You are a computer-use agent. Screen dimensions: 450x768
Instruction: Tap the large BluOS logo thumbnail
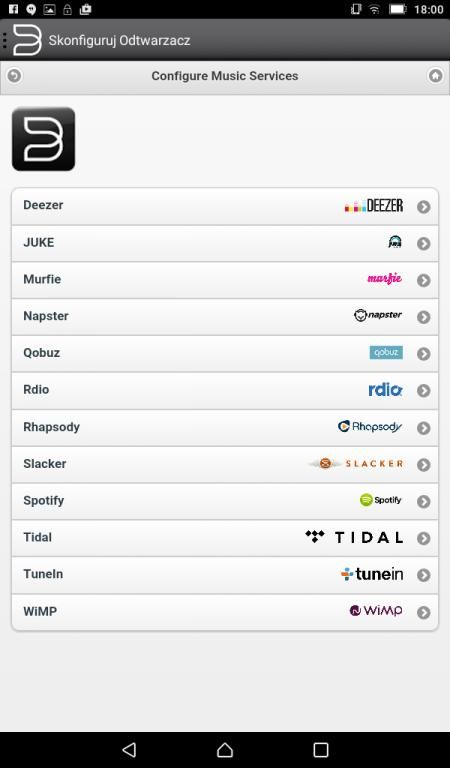[x=44, y=139]
